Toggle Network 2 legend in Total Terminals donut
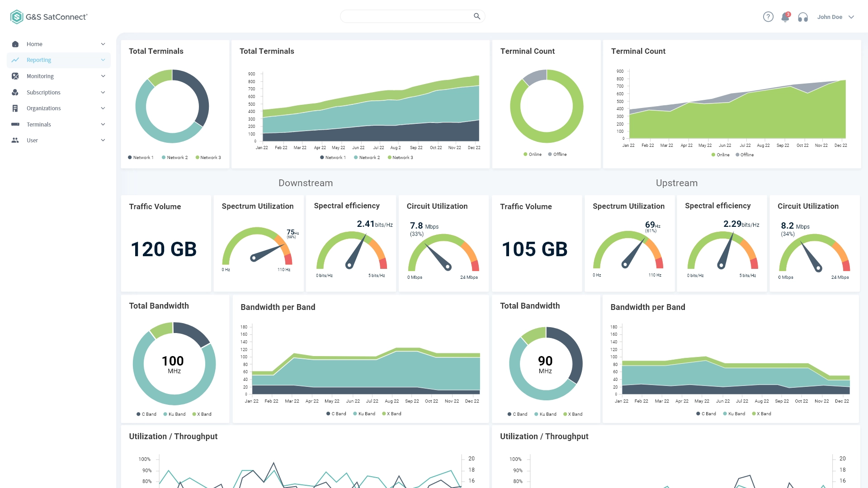Screen dimensions: 868x488 (x=175, y=158)
